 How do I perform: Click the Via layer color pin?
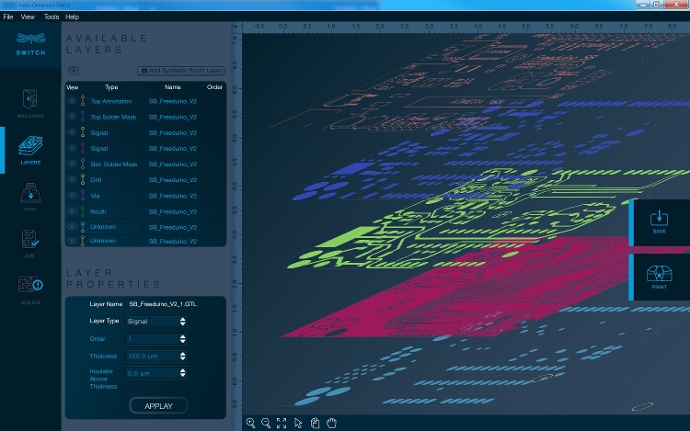tap(83, 195)
